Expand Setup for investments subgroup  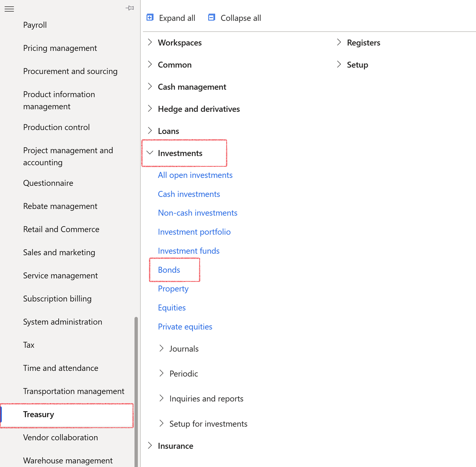(x=161, y=424)
